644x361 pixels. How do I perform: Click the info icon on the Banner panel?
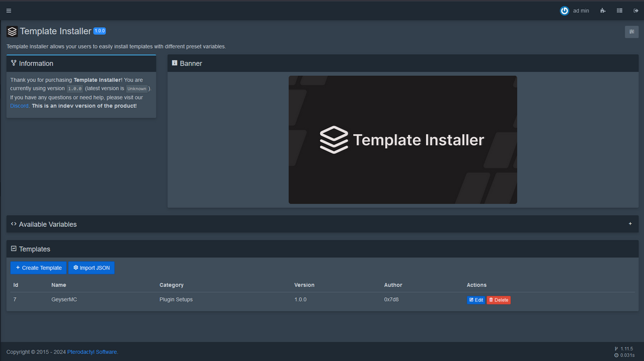(x=174, y=63)
